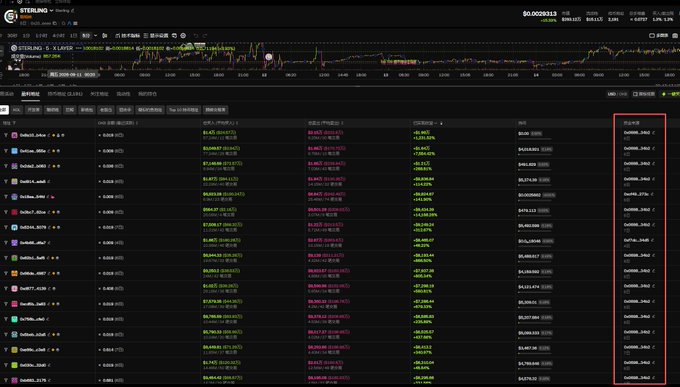Edit label pencil for address 0x6914..ada5
The height and width of the screenshot is (387, 680).
49,181
